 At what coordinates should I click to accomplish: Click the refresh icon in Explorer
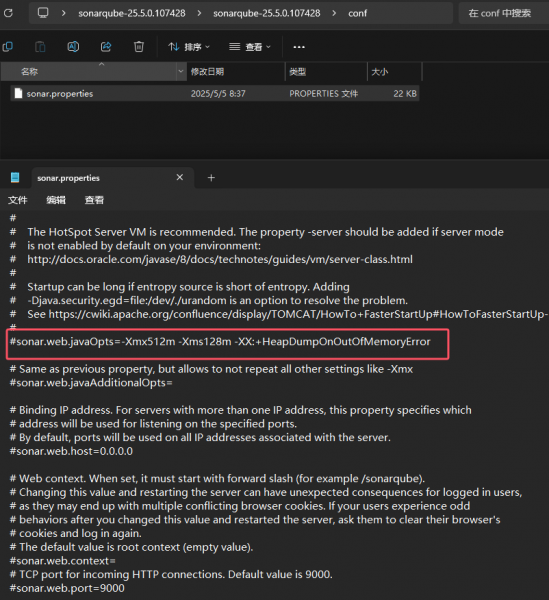point(8,13)
